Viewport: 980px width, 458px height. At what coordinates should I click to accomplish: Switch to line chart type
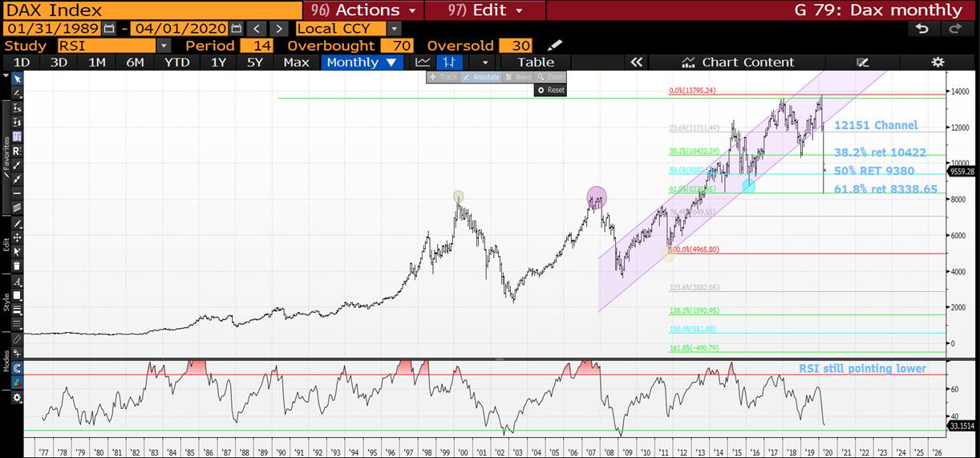pyautogui.click(x=423, y=62)
